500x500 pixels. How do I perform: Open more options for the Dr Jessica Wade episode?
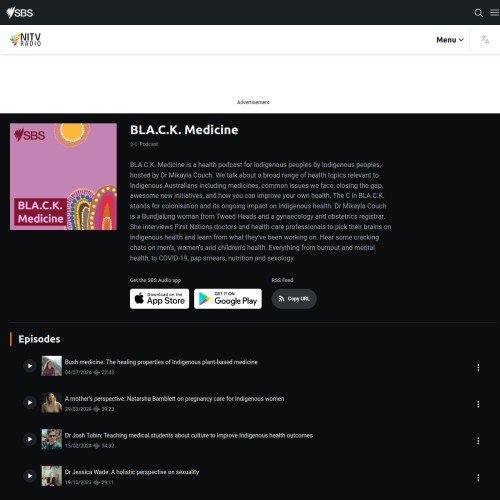coord(478,477)
